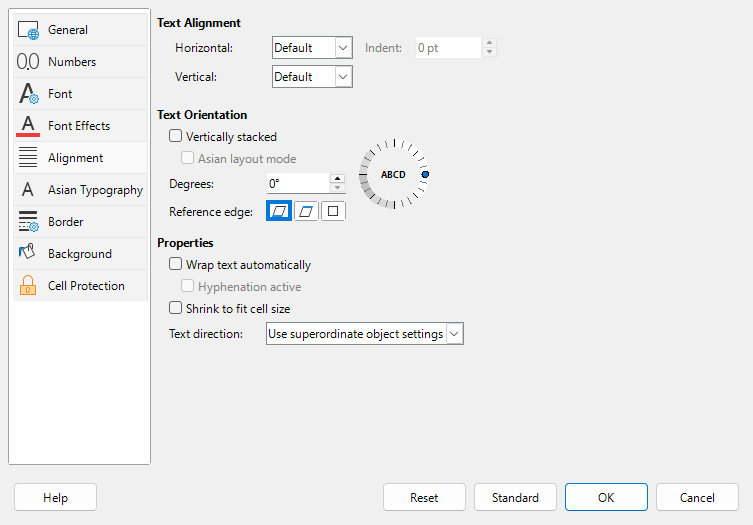This screenshot has height=525, width=753.
Task: Confirm with the OK button
Action: [606, 497]
